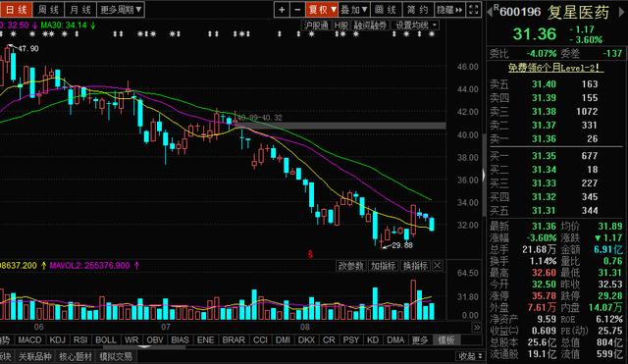Select KD indicator tab
Viewport: 628px width, 364px height.
pos(373,340)
